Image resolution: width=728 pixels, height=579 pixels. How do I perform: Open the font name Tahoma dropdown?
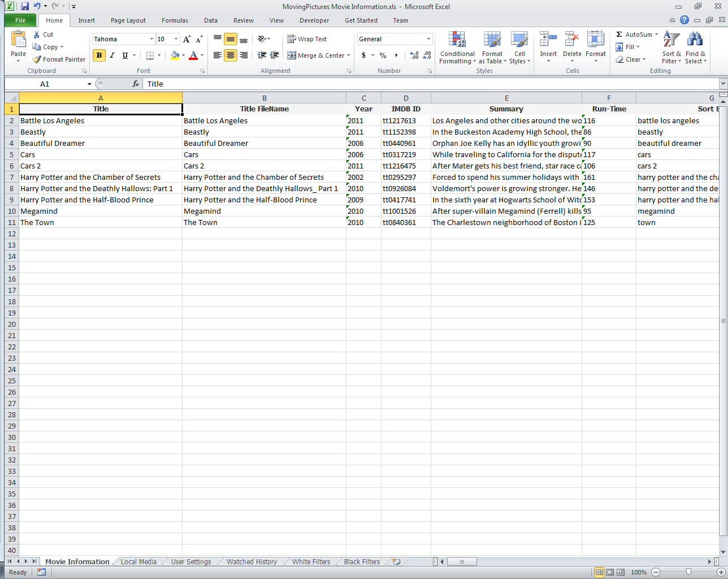(151, 39)
